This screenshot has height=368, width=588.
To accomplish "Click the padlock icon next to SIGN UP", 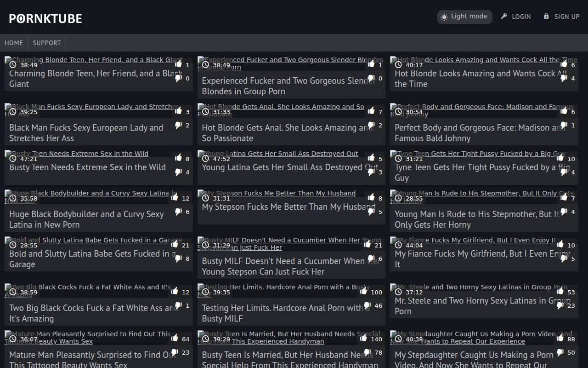I will (x=547, y=17).
